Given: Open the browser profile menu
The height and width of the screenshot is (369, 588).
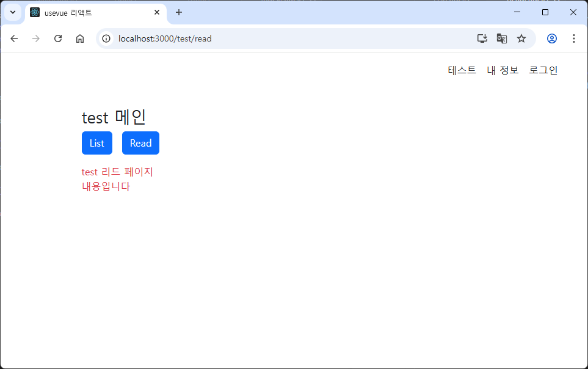Looking at the screenshot, I should coord(551,38).
